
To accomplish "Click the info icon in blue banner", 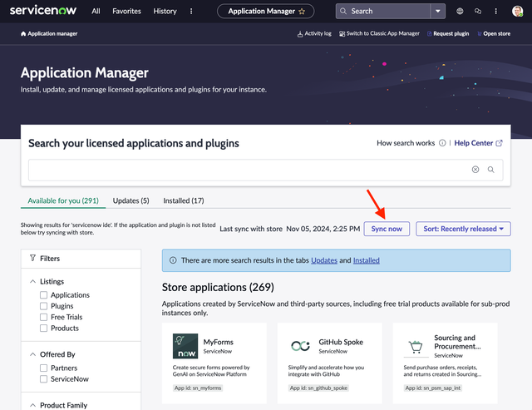I will click(x=173, y=260).
